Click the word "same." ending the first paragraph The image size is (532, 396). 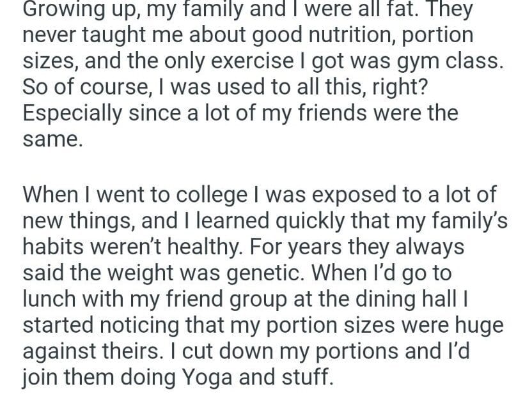[52, 139]
